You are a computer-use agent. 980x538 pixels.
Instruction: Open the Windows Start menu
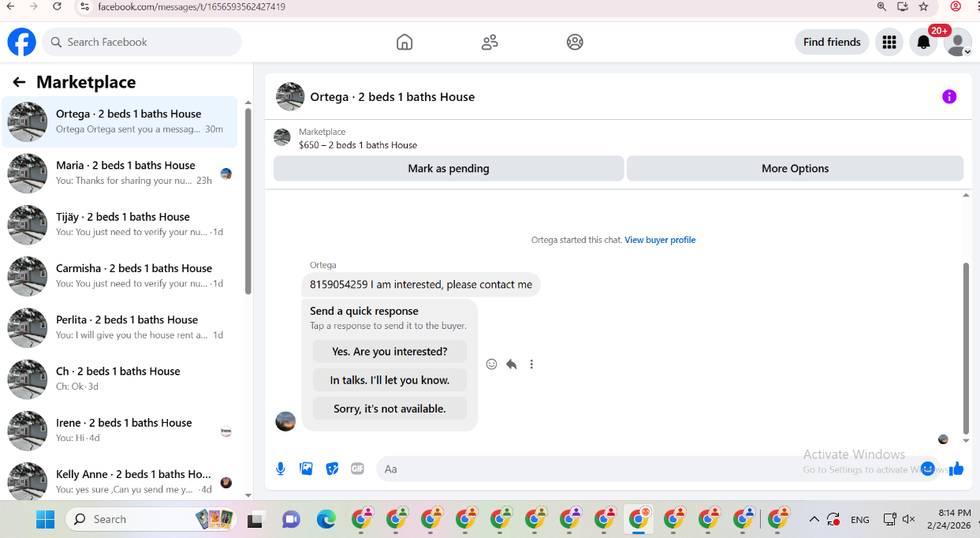45,519
